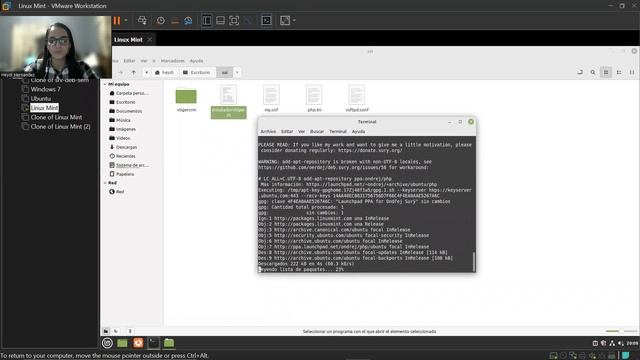Adjust the file manager zoom slider
This screenshot has height=360, width=640.
(x=620, y=331)
